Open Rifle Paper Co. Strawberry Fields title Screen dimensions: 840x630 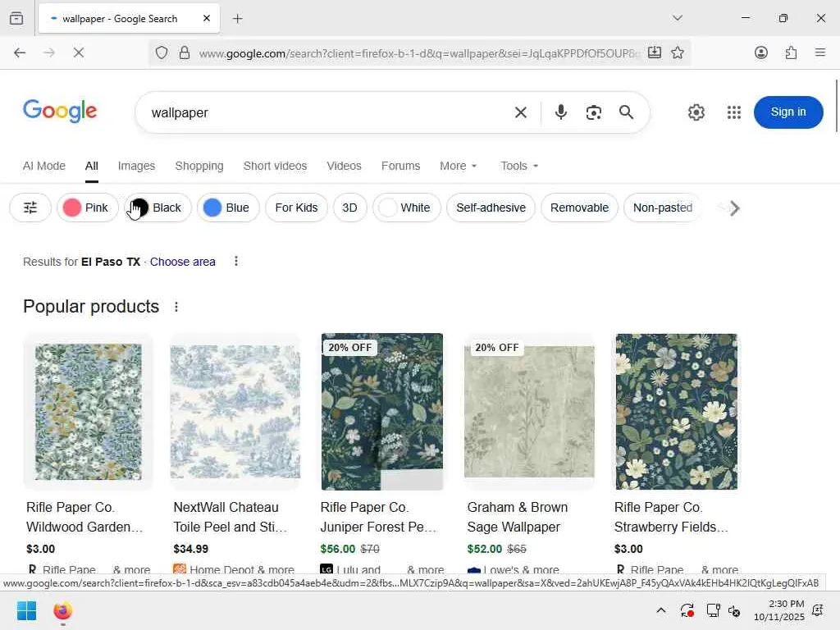[x=671, y=517]
